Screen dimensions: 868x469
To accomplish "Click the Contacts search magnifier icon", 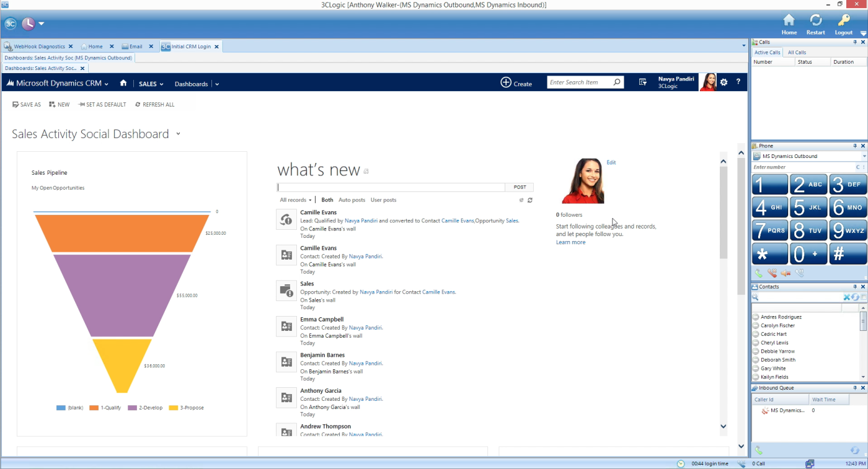I will click(756, 297).
